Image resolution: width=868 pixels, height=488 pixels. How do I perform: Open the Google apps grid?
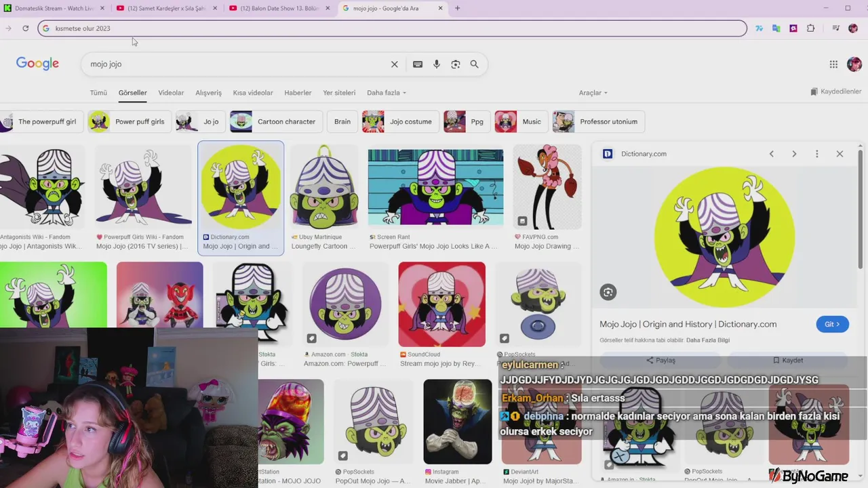[833, 64]
